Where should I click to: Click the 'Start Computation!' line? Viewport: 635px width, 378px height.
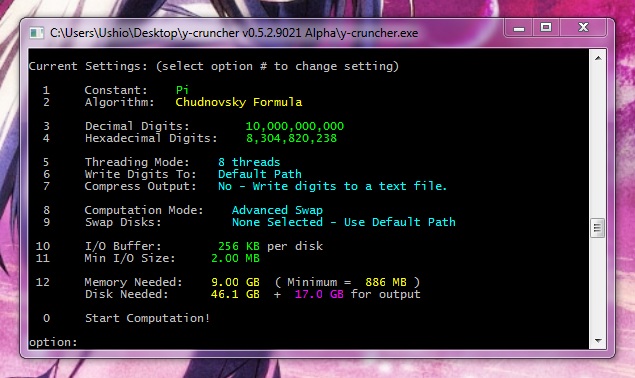[147, 318]
